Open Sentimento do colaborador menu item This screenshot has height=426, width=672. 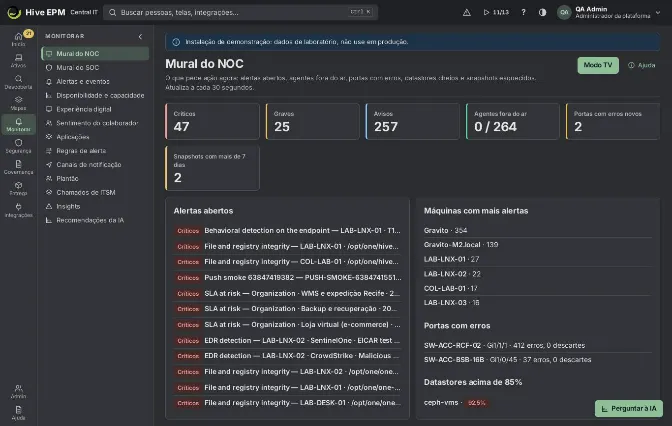click(x=95, y=123)
